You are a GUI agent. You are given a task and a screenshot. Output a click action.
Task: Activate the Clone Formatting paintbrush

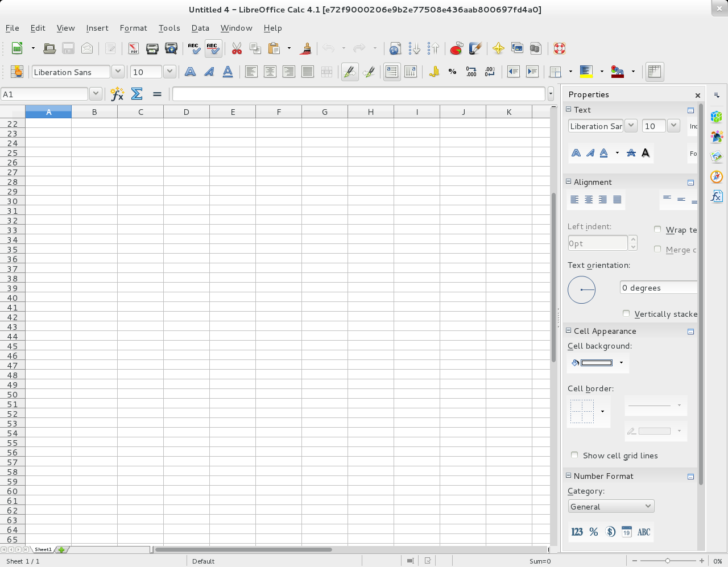[305, 48]
